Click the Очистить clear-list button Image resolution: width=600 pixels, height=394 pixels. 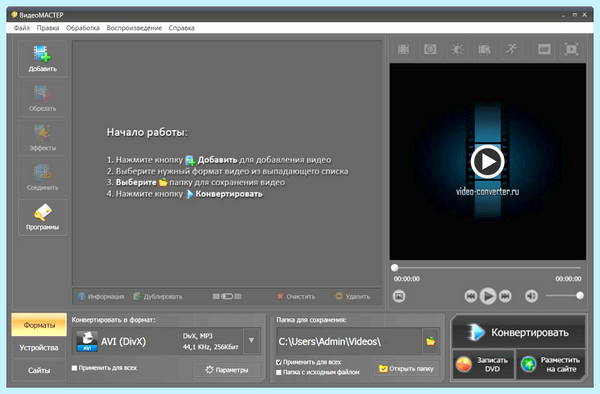coord(296,296)
